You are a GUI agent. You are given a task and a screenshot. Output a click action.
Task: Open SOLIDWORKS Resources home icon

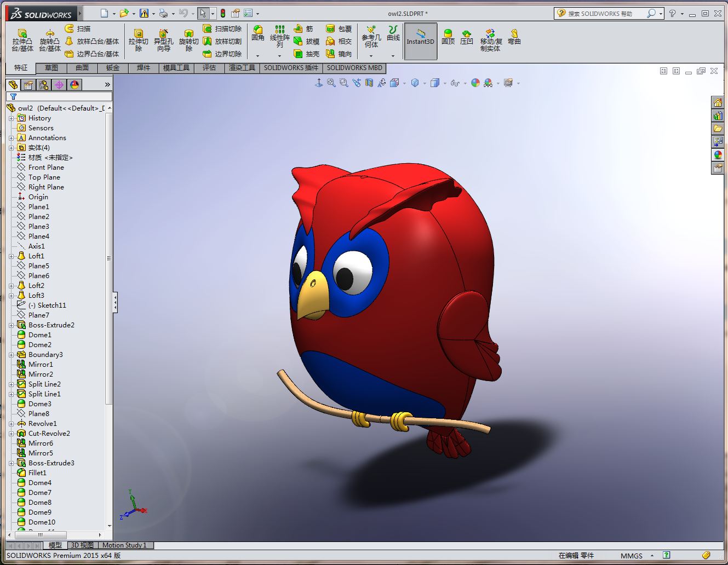pos(718,102)
